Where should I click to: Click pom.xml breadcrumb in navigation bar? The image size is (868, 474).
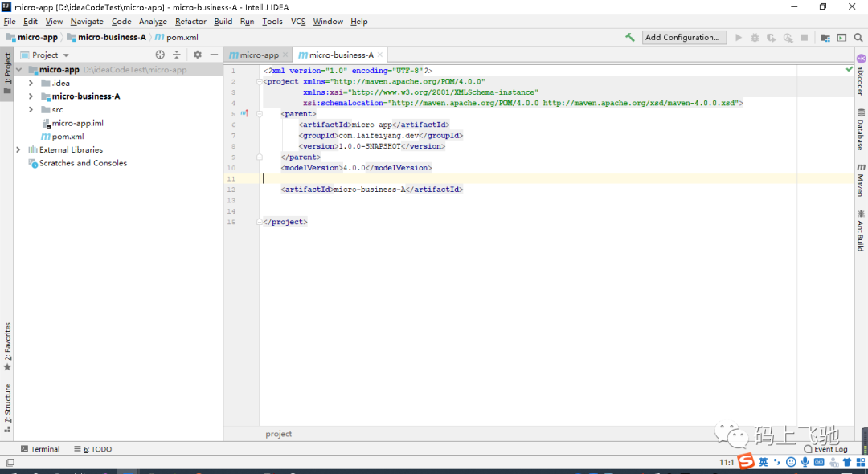[x=177, y=38]
